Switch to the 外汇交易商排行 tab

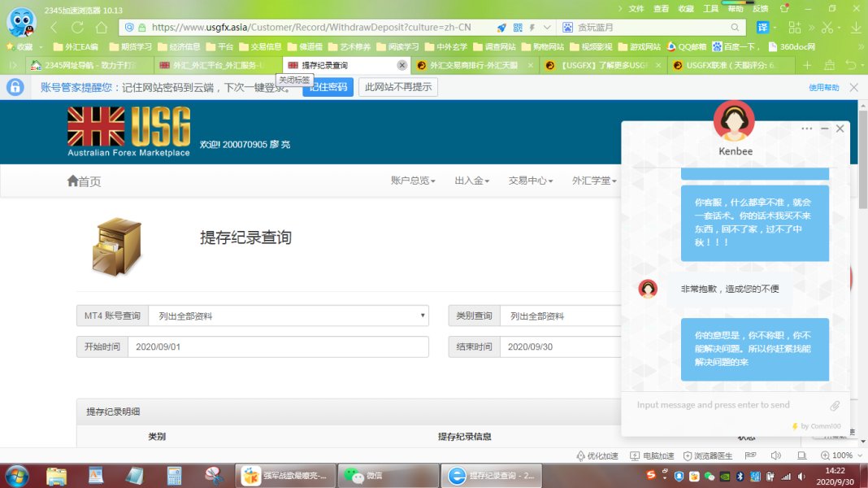click(475, 65)
